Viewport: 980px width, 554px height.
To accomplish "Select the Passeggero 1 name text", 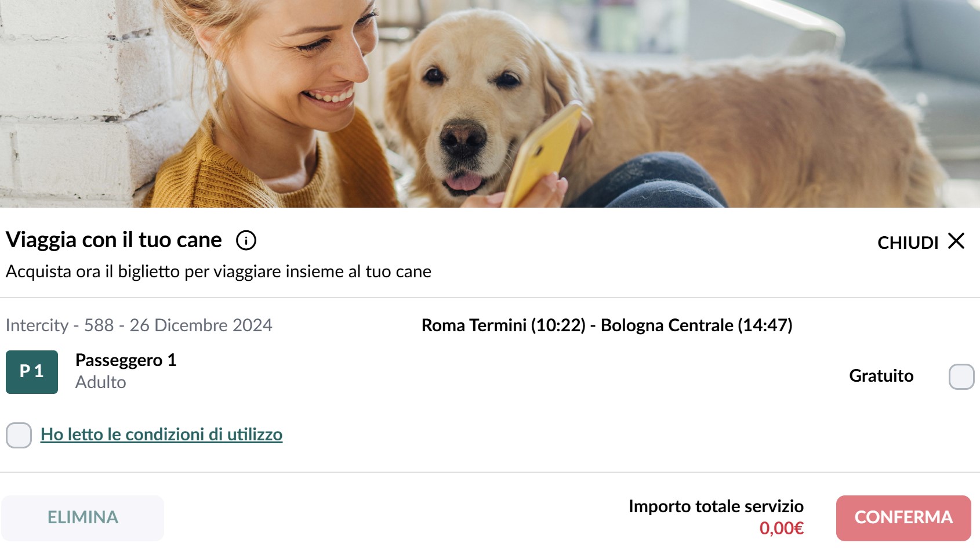I will point(126,360).
